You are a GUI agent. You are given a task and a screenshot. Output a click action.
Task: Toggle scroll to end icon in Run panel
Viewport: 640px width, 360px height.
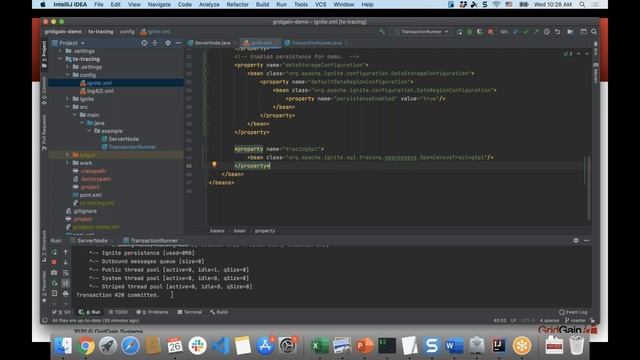[65, 283]
